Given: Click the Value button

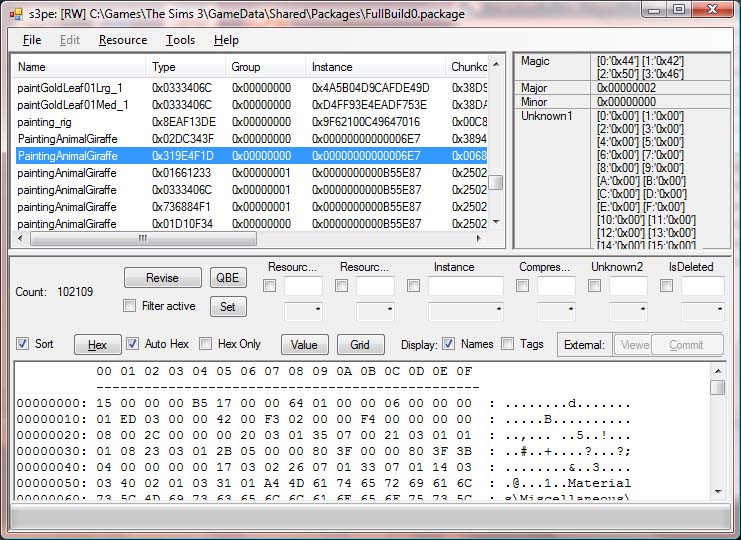Looking at the screenshot, I should click(304, 345).
